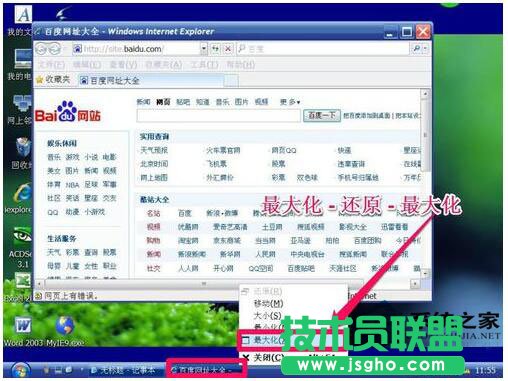
Task: Open the search provider dropdown arrow
Action: [425, 49]
